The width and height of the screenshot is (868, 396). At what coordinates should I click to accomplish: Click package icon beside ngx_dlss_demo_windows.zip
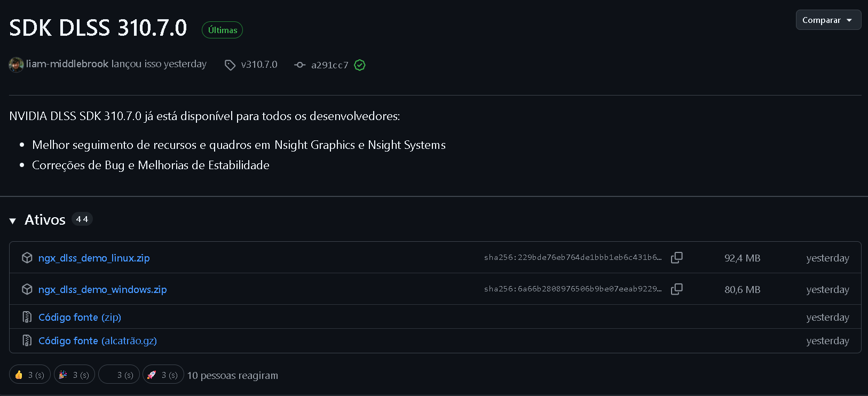[27, 289]
